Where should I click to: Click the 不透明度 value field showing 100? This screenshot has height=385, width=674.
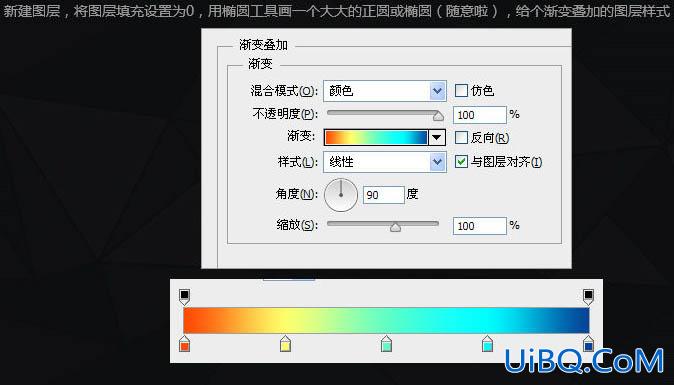(x=480, y=115)
